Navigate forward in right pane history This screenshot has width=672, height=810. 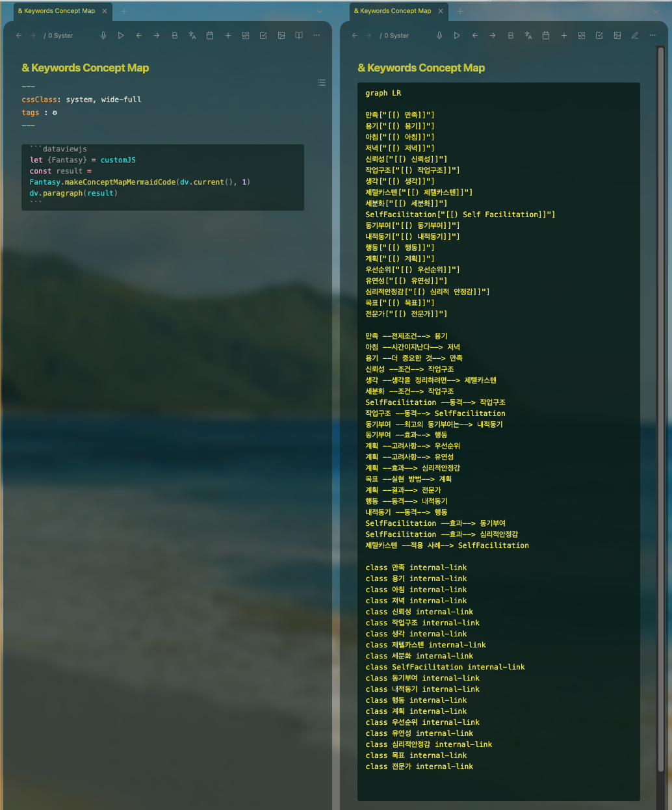(368, 36)
